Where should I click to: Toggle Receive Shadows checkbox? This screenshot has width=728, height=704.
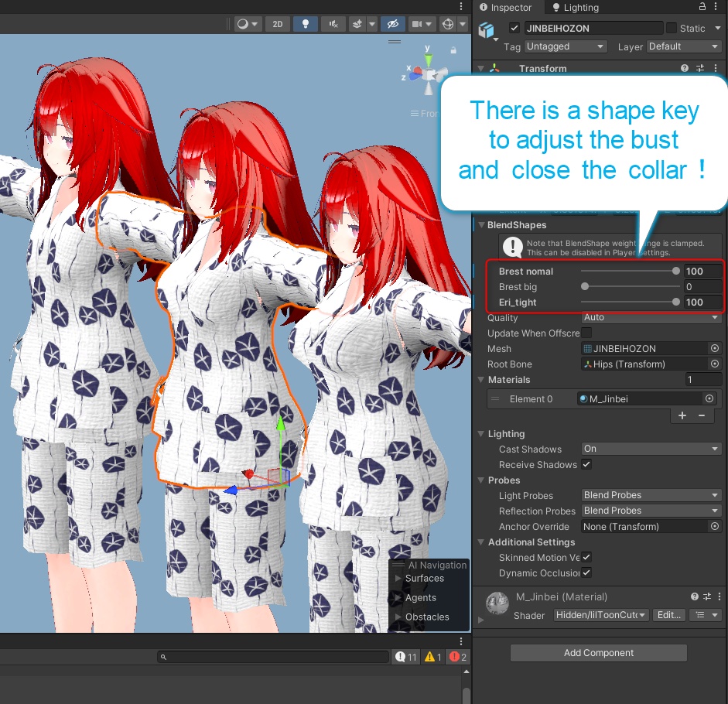pos(586,465)
